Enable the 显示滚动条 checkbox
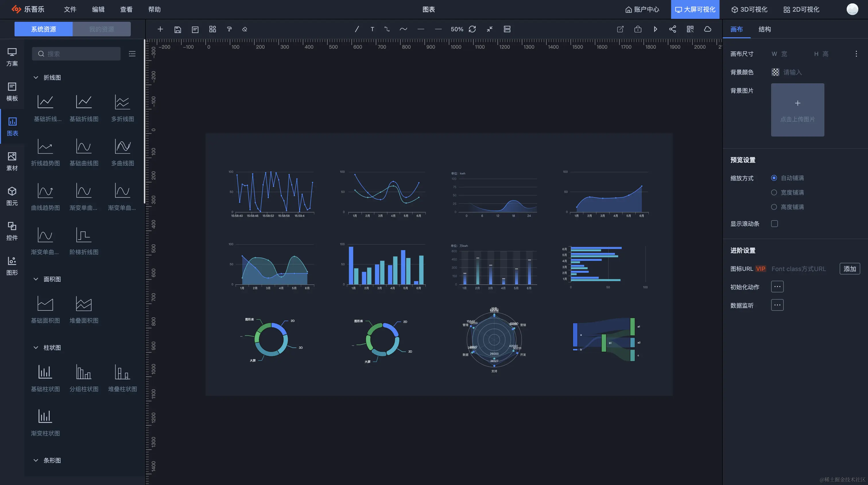The width and height of the screenshot is (868, 485). coord(774,224)
